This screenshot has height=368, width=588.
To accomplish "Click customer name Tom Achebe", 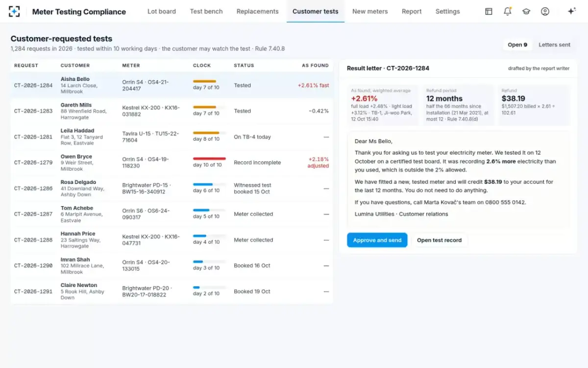I will pyautogui.click(x=77, y=208).
